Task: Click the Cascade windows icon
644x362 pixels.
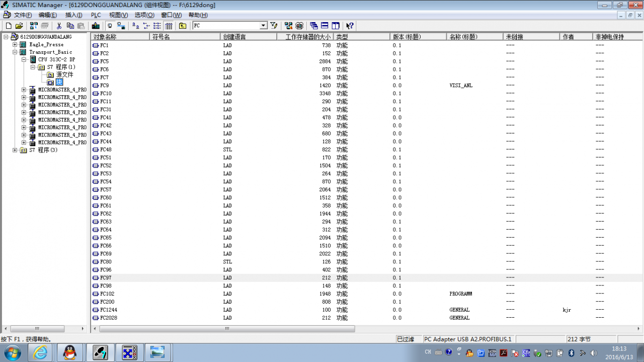Action: pyautogui.click(x=314, y=26)
